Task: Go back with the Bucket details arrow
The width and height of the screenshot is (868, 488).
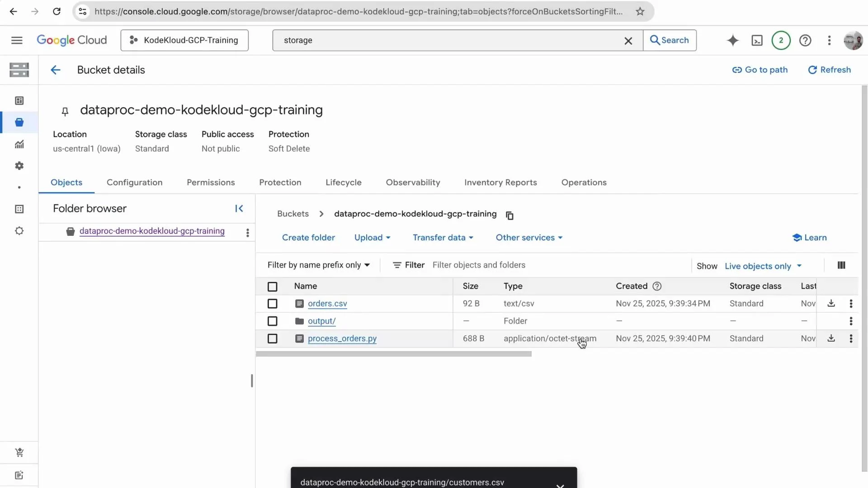Action: [55, 70]
